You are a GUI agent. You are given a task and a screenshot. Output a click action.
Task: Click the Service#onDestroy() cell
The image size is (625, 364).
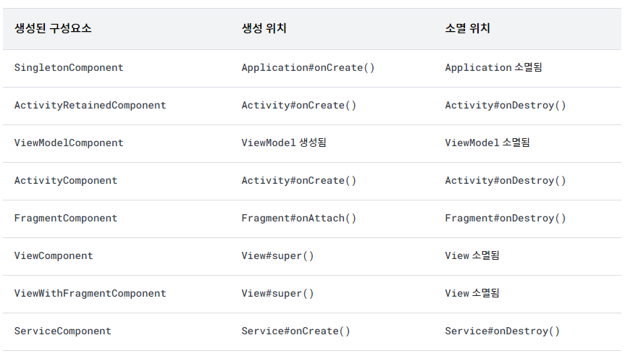[x=502, y=331]
